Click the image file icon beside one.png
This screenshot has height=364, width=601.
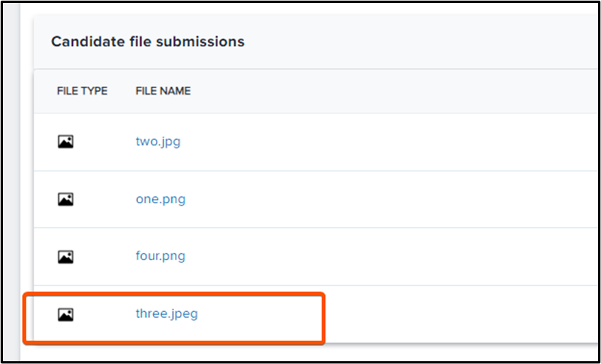pos(65,200)
